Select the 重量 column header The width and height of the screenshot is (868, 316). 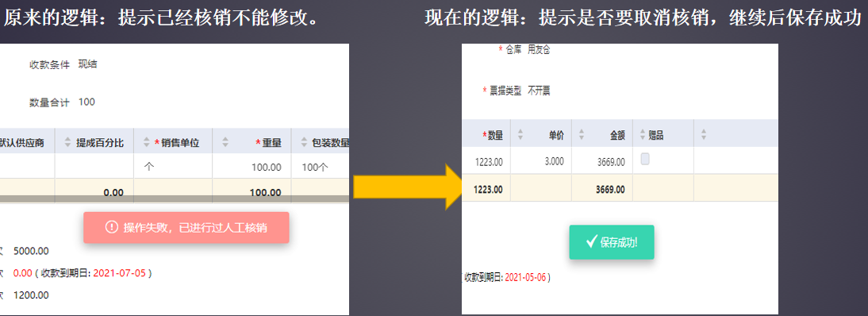[268, 143]
